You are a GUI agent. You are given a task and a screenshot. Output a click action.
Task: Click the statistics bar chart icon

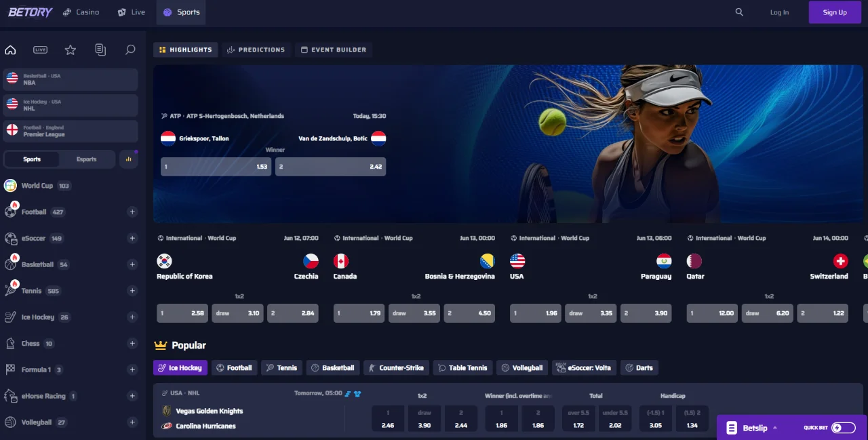coord(129,159)
